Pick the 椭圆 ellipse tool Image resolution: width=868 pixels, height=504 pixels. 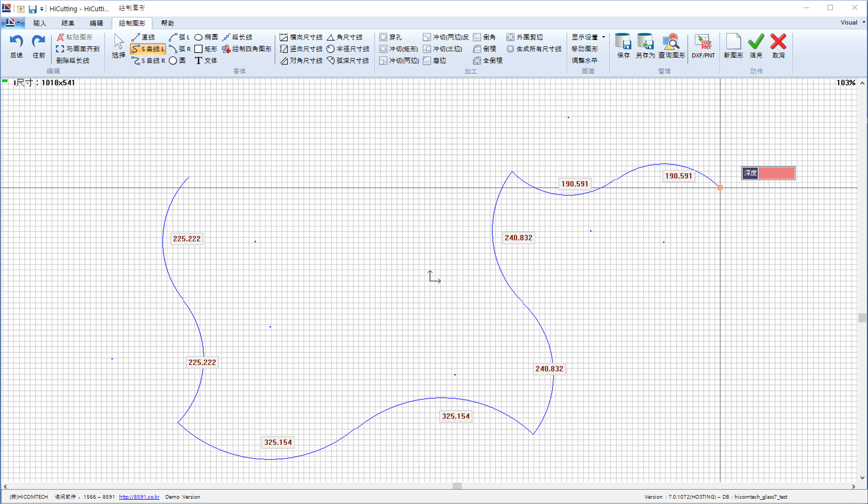(206, 37)
